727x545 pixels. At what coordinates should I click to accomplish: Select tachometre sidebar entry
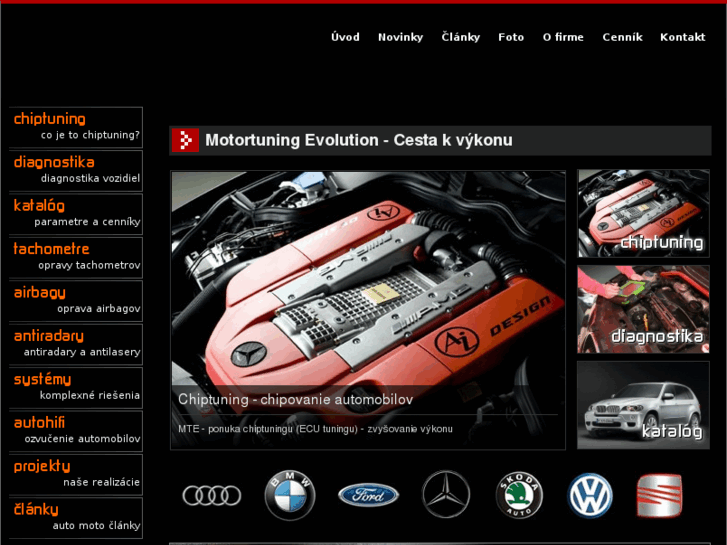[51, 249]
